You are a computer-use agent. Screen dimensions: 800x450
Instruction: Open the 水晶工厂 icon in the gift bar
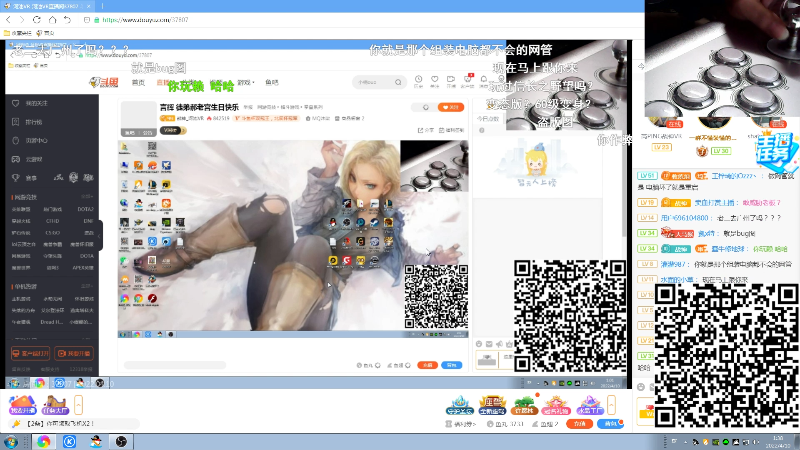[590, 405]
